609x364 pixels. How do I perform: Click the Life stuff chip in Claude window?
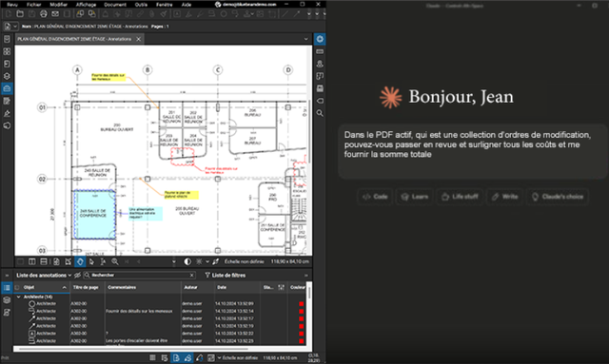tap(460, 197)
